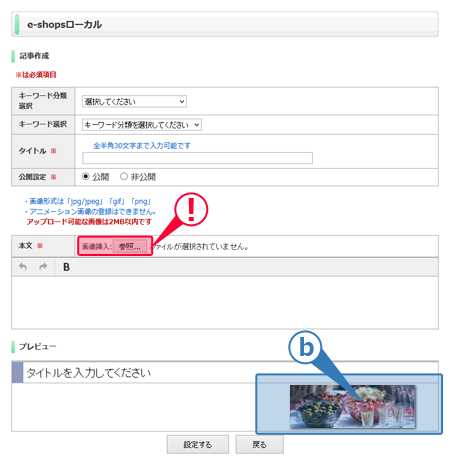
Task: Click into the 本文 editor text area
Action: click(225, 302)
